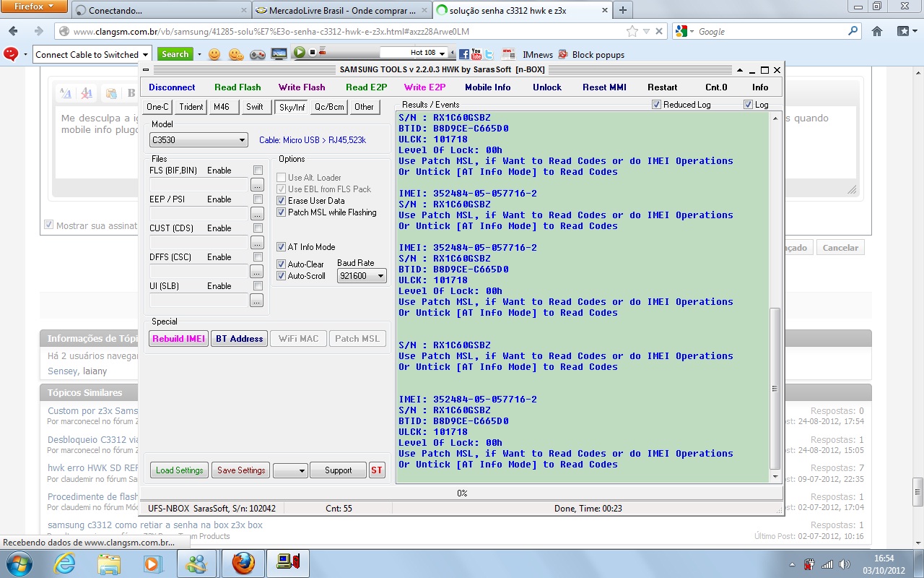Untick AT Info Mode checkbox
The width and height of the screenshot is (924, 578).
coord(282,247)
